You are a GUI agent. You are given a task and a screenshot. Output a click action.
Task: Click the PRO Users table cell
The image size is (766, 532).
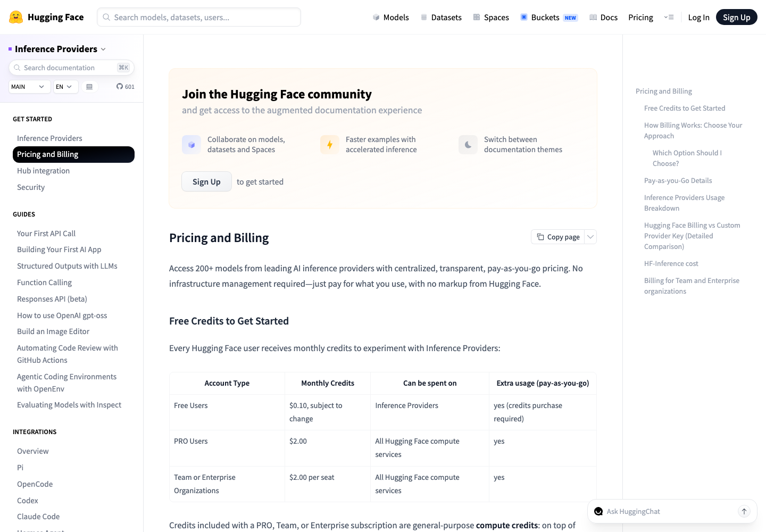click(227, 448)
